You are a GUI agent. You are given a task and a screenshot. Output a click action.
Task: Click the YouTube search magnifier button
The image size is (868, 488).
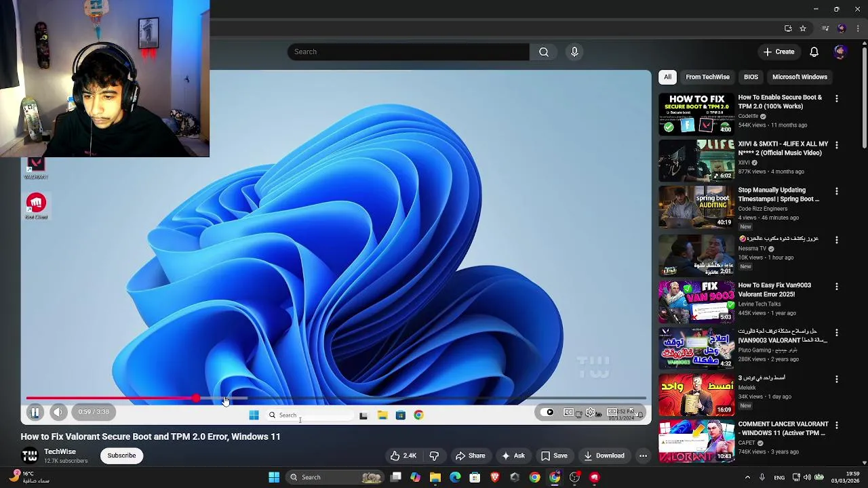click(544, 52)
